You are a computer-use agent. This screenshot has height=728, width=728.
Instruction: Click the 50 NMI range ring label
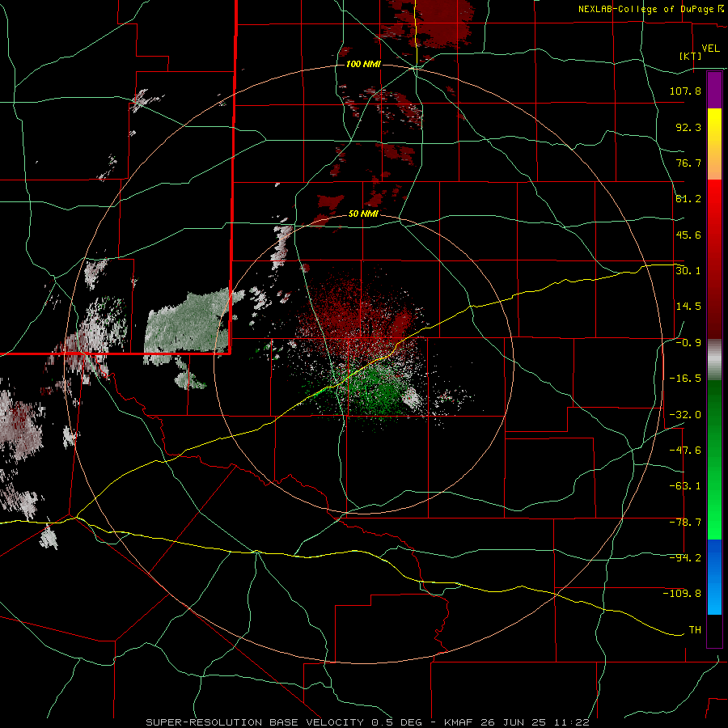(363, 214)
